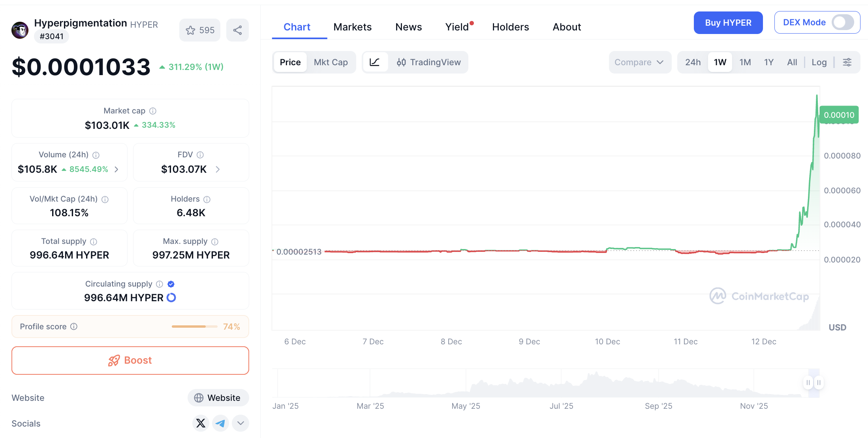Viewport: 868px width, 438px height.
Task: Select the line chart type icon
Action: 374,62
